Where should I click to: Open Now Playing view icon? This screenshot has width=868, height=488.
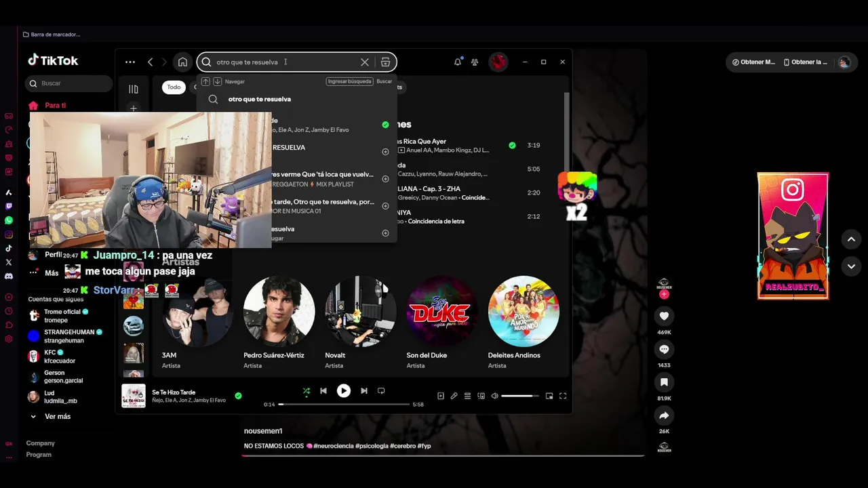(x=441, y=396)
